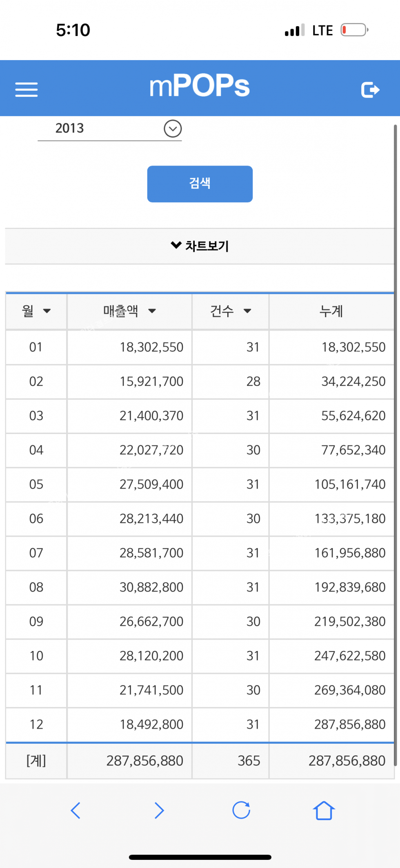The width and height of the screenshot is (400, 868).
Task: Tap the browser forward arrow
Action: click(x=159, y=810)
